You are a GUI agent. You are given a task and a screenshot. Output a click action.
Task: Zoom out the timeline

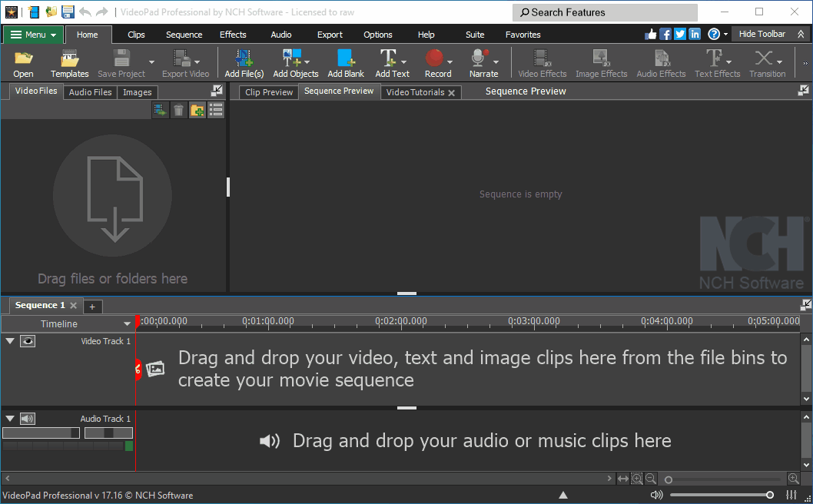pos(651,479)
